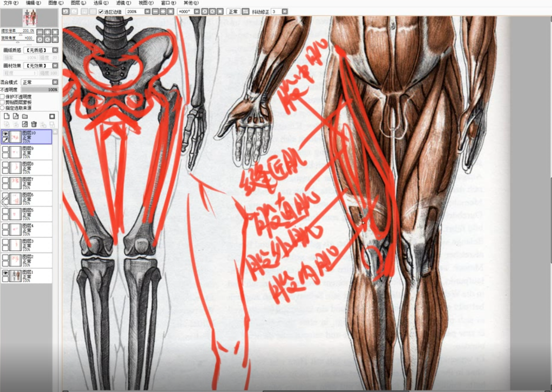The image size is (552, 392).
Task: Clear the current layer
Action: 25,124
